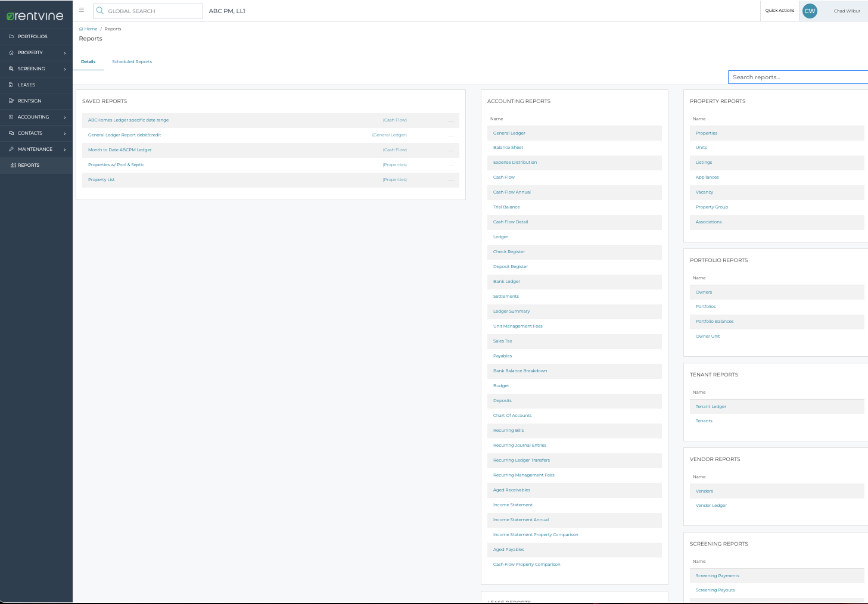The height and width of the screenshot is (604, 868).
Task: Open the Screening Payments report
Action: click(x=717, y=575)
